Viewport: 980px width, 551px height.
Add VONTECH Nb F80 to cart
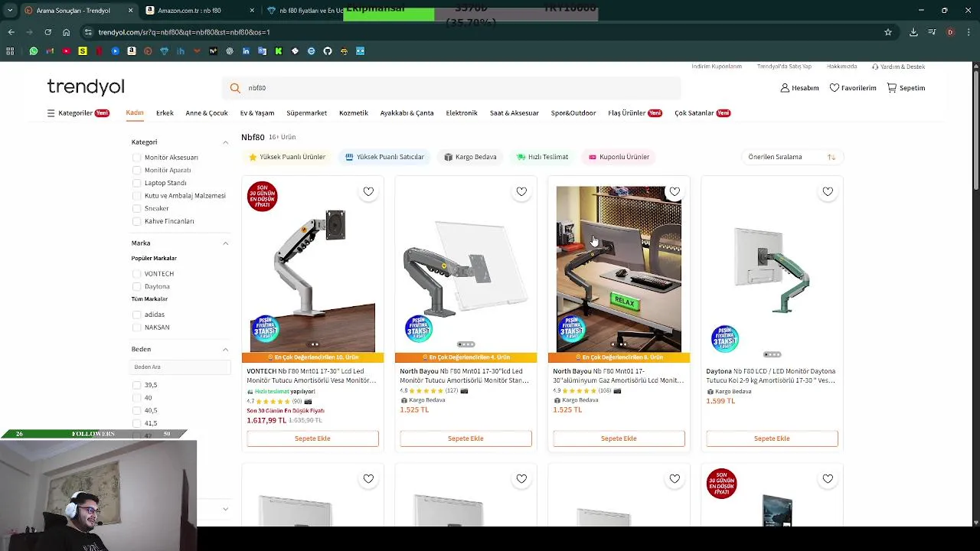[312, 439]
